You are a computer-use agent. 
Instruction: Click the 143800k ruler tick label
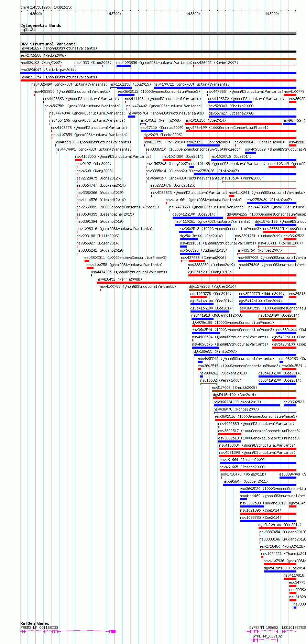coord(193,14)
